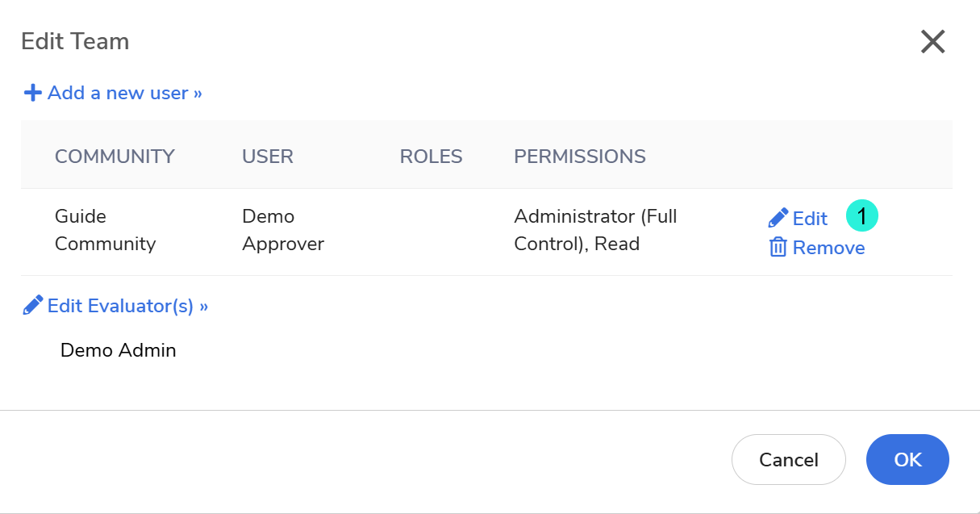The width and height of the screenshot is (980, 514).
Task: Close the Edit Team dialog with X
Action: click(x=932, y=42)
